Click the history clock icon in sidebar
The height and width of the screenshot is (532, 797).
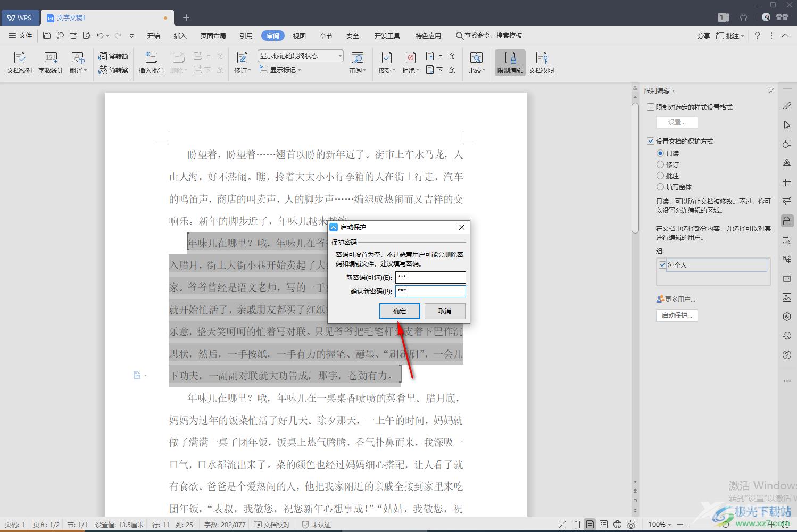pyautogui.click(x=787, y=336)
